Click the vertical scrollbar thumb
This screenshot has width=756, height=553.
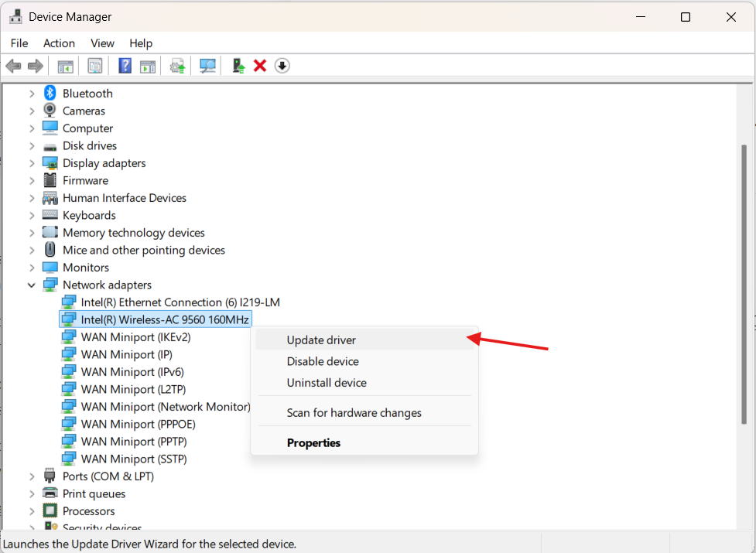(744, 284)
